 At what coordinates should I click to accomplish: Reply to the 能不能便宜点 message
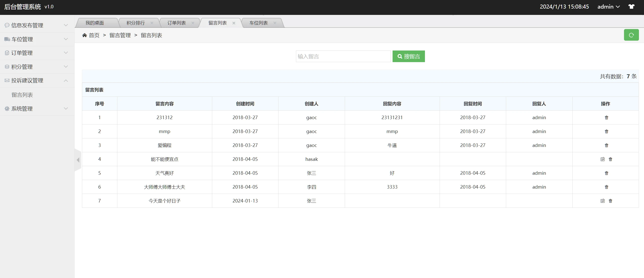603,159
